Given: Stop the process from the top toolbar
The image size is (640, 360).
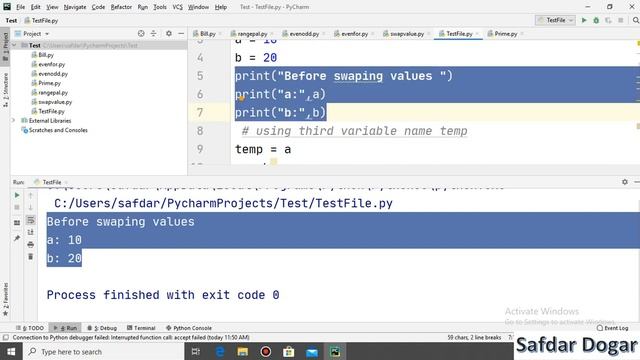Looking at the screenshot, I should click(620, 20).
